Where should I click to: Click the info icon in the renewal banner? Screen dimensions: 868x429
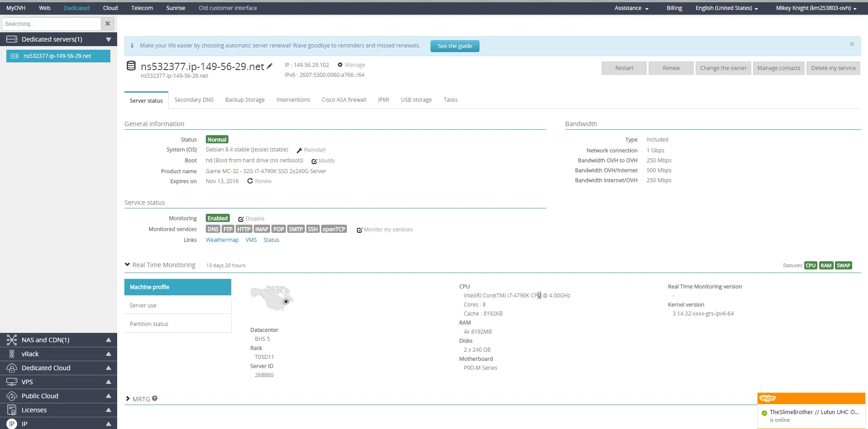tap(132, 45)
